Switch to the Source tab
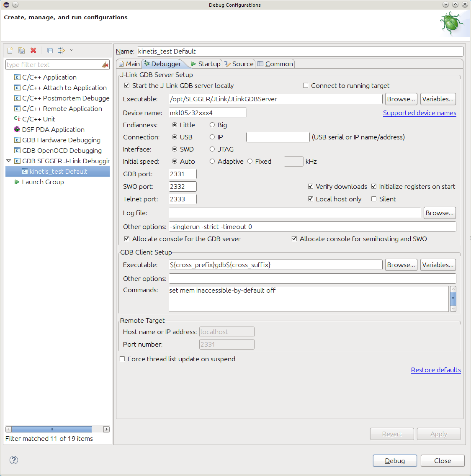 tap(239, 64)
